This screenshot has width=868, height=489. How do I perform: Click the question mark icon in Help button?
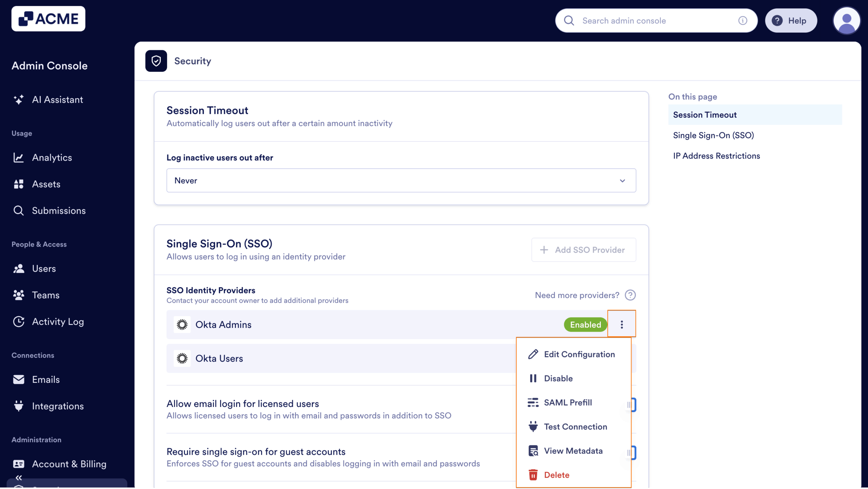[777, 21]
